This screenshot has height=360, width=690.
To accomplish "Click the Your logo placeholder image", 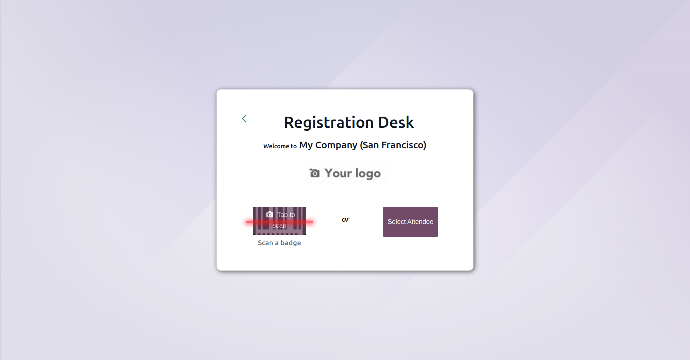I will point(345,173).
